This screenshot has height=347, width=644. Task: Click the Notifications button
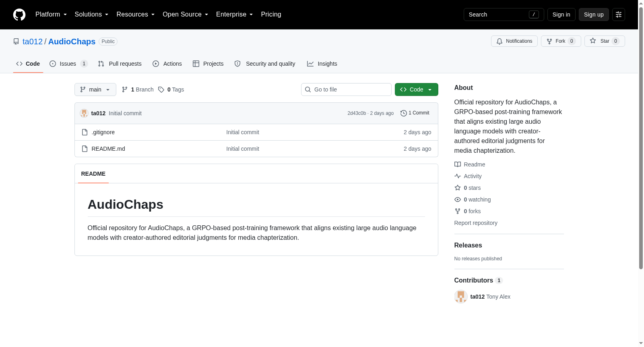pyautogui.click(x=514, y=41)
